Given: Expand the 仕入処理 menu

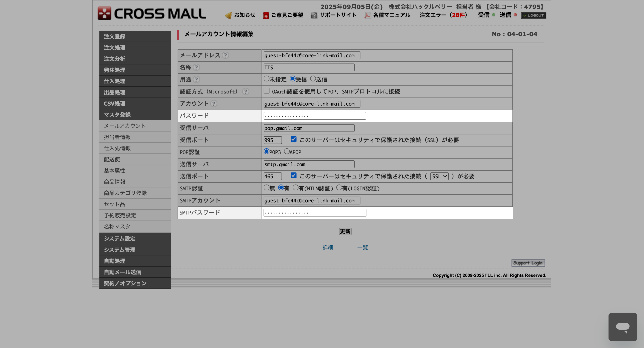Looking at the screenshot, I should tap(135, 81).
